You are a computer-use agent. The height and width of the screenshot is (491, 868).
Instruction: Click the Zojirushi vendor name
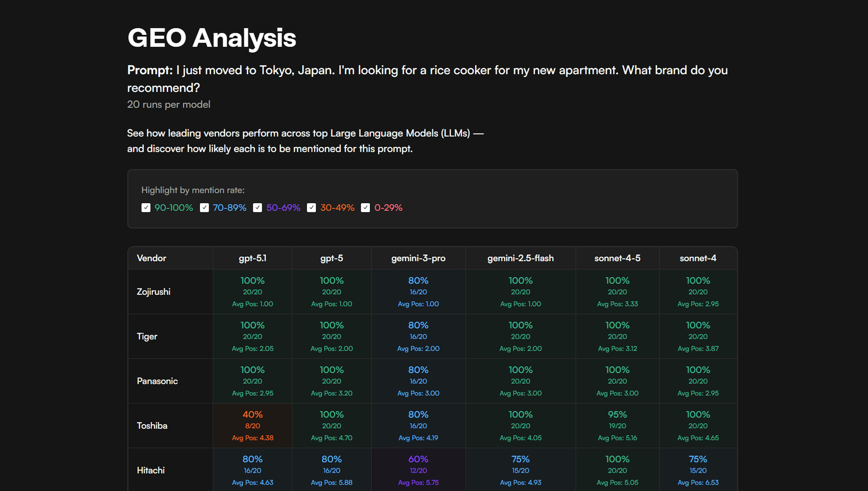153,292
